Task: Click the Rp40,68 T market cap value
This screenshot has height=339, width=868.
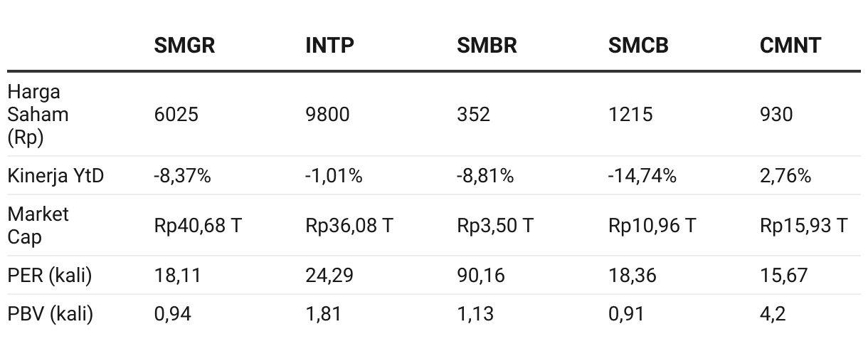Action: (198, 226)
